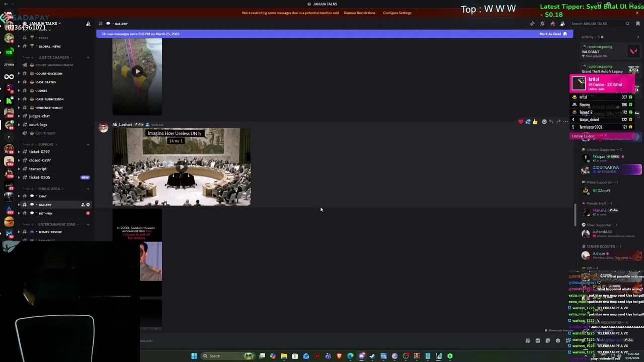This screenshot has width=644, height=362.
Task: Click reply arrow on Ali_Lashari message
Action: click(x=551, y=122)
